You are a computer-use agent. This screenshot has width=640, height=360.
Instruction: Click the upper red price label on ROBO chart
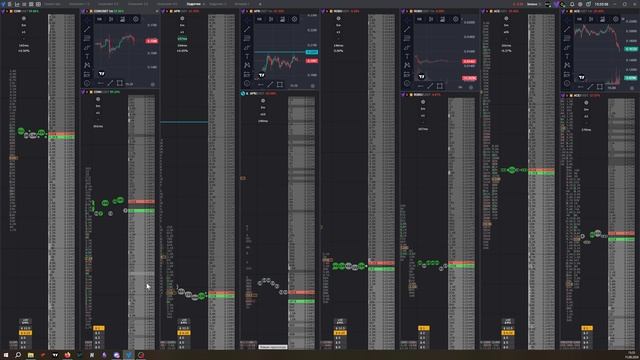(x=469, y=62)
